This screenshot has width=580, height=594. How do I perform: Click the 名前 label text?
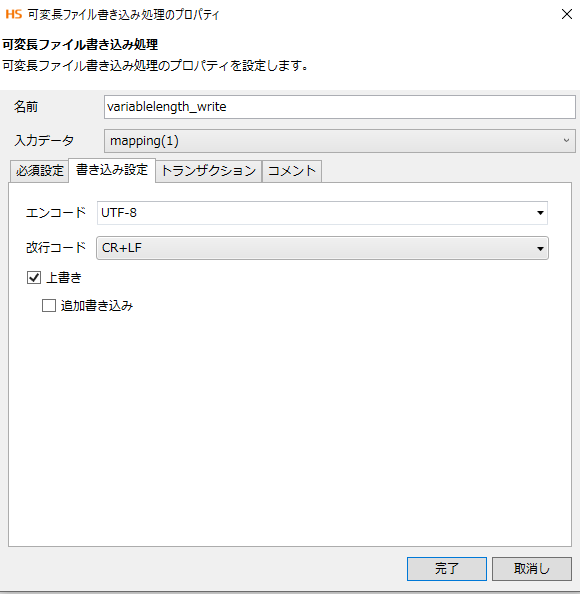coord(26,107)
